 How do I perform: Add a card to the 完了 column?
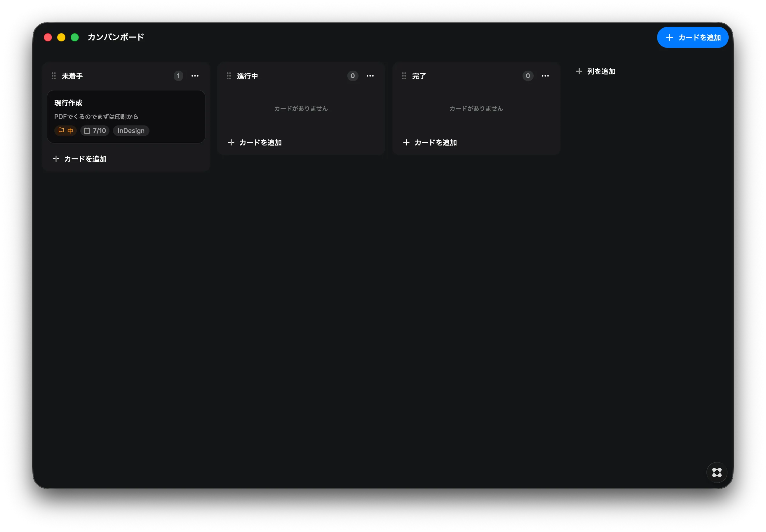pos(430,142)
